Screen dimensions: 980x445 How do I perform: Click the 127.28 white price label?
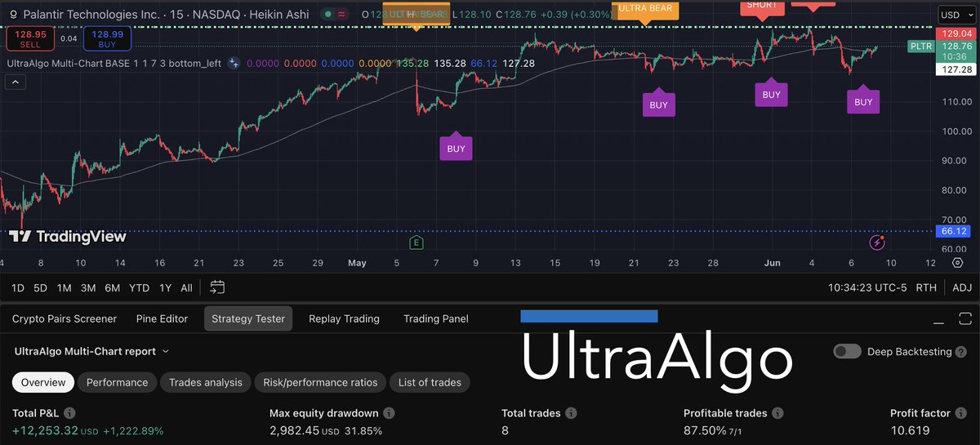coord(955,69)
